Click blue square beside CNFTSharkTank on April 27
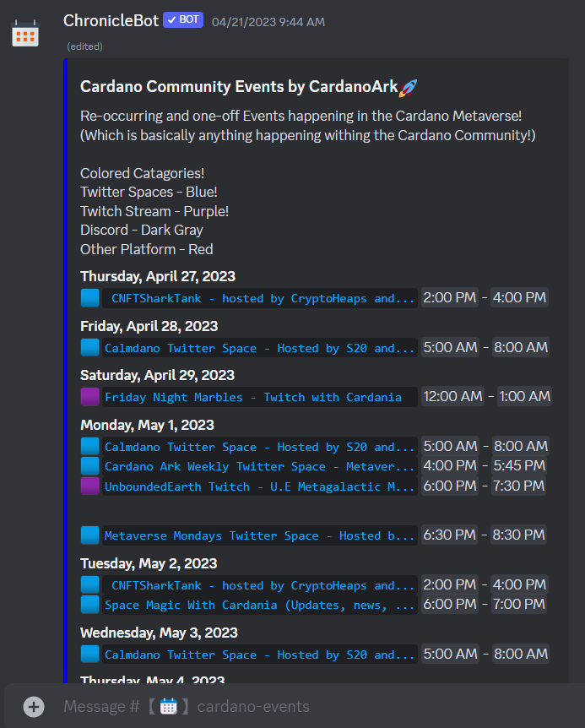585x728 pixels. pos(90,297)
